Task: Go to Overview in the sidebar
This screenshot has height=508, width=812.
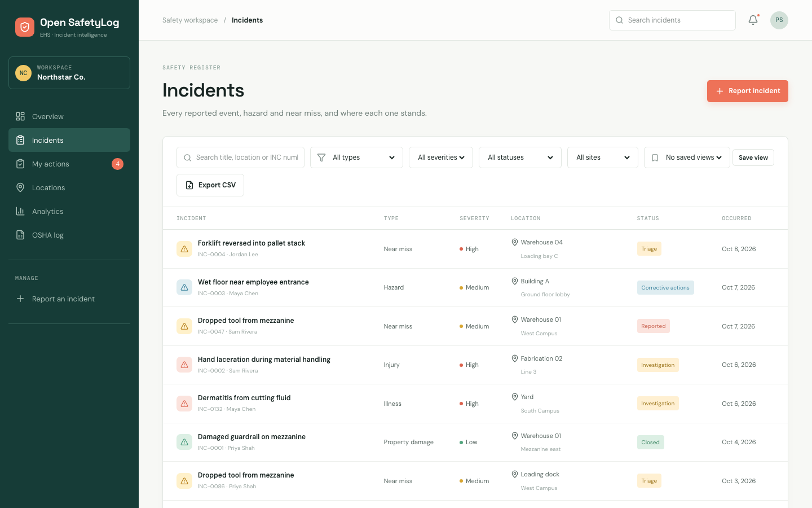Action: pyautogui.click(x=69, y=116)
